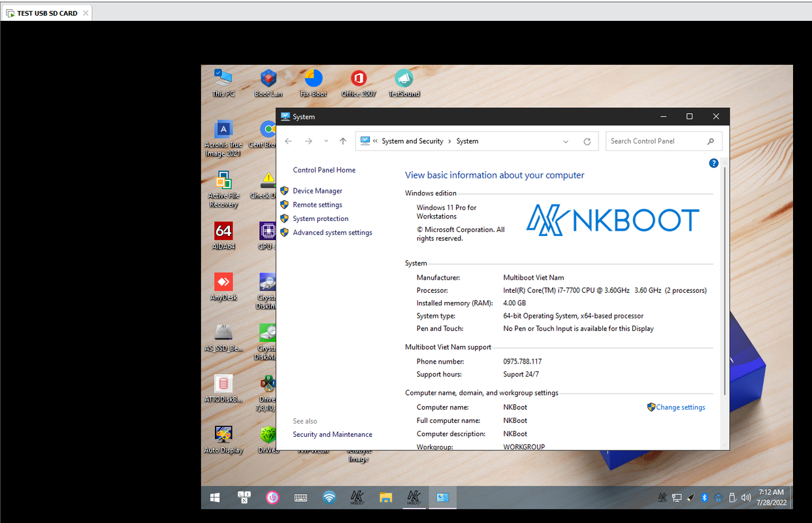This screenshot has width=812, height=523.
Task: Select Acronis True Image 2021 desktop icon
Action: click(223, 138)
